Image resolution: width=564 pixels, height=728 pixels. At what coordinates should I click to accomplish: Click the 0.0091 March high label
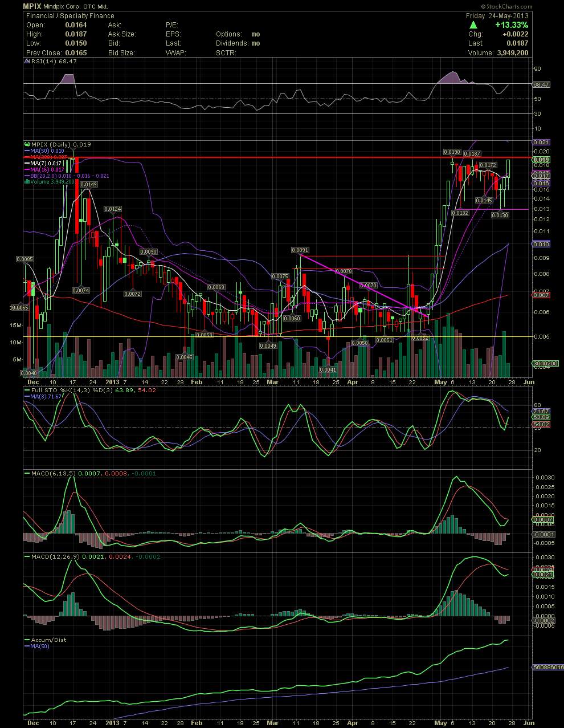pyautogui.click(x=300, y=250)
